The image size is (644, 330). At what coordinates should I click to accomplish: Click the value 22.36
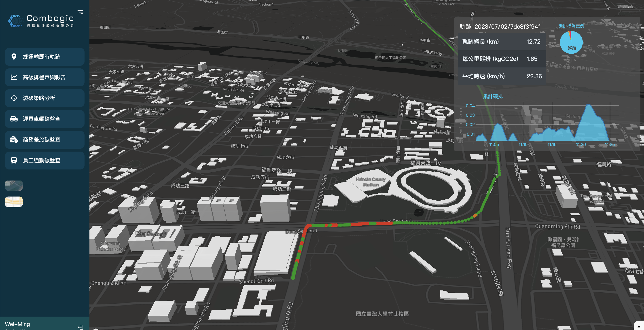click(x=534, y=76)
